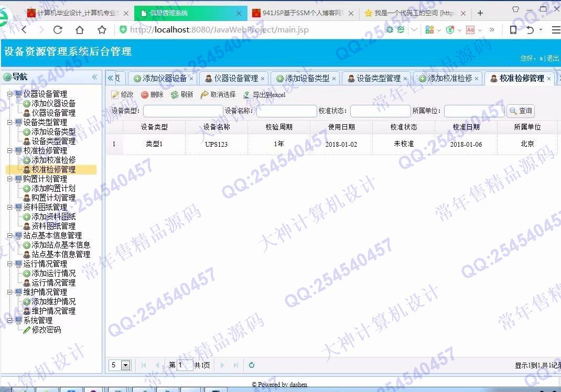Close the 添加校准检修 tab
Viewport: 561px width, 392px height.
click(477, 79)
